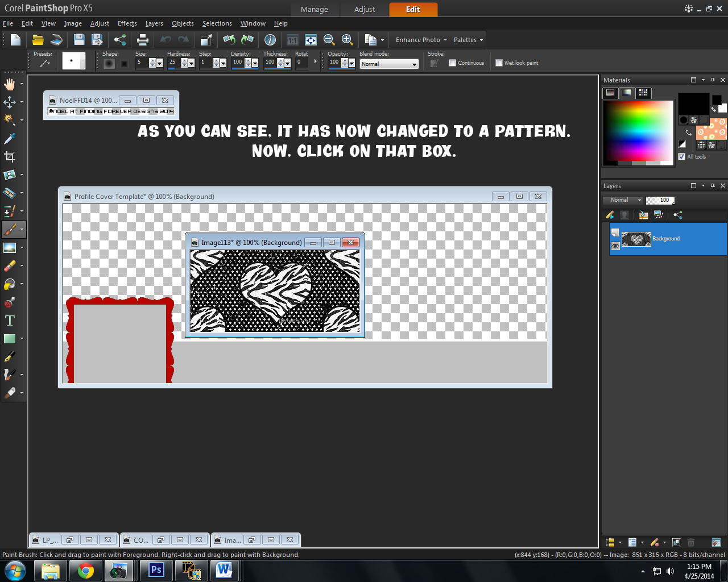Select the Eraser tool
Viewport: 728px width, 582px height.
[x=10, y=265]
